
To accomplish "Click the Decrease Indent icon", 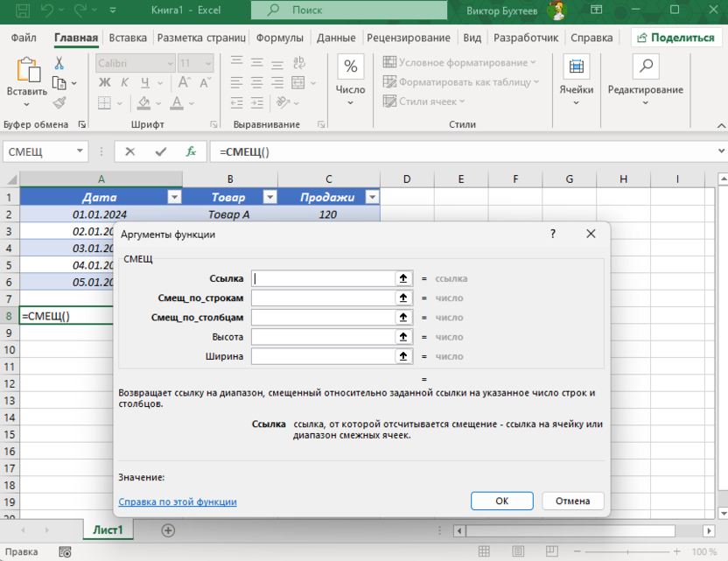I will (x=237, y=102).
